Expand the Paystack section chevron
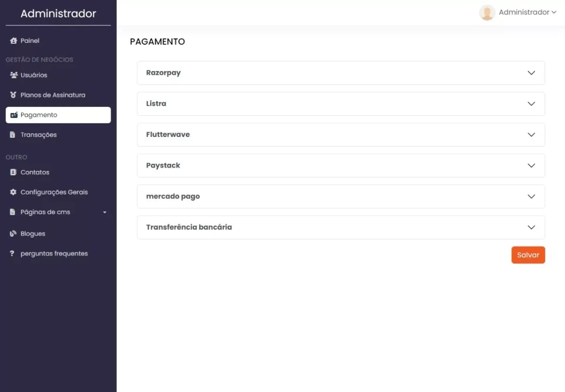 [531, 165]
